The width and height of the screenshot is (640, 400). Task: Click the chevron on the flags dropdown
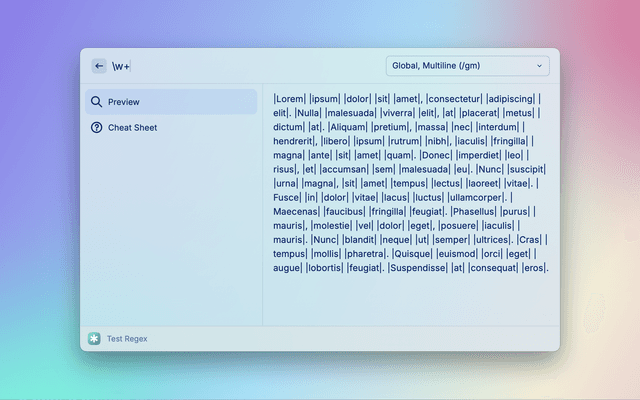tap(540, 66)
